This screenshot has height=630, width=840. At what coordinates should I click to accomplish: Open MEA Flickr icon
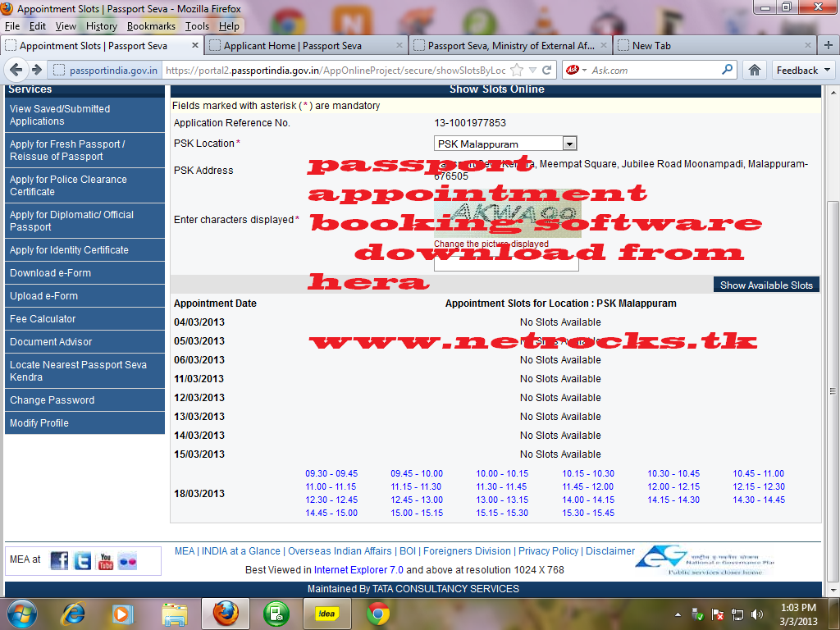[127, 561]
